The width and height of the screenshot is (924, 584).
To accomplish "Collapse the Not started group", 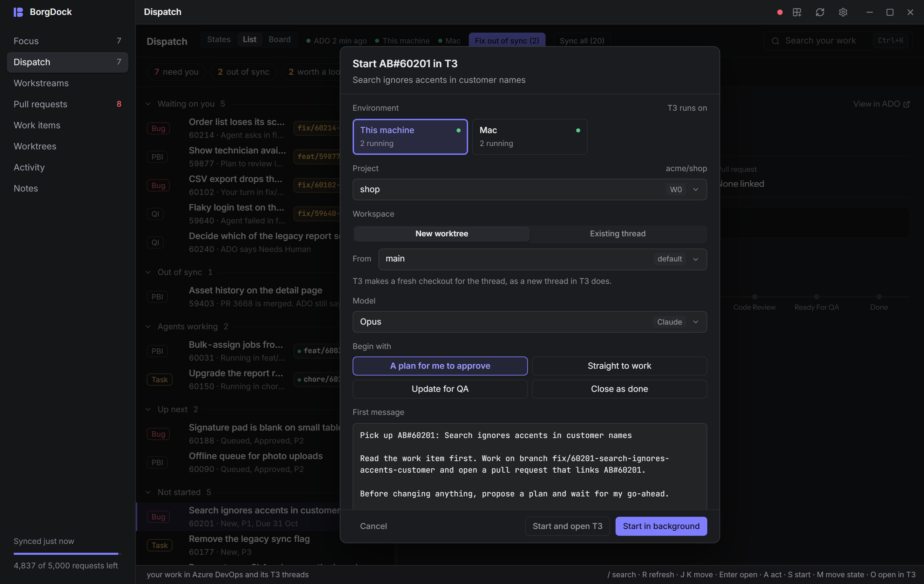I will (x=148, y=492).
